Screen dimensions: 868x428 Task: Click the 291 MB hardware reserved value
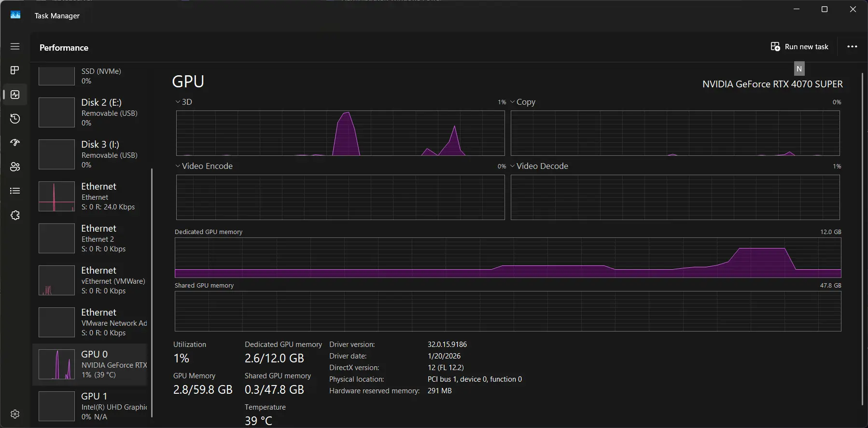[x=440, y=391]
